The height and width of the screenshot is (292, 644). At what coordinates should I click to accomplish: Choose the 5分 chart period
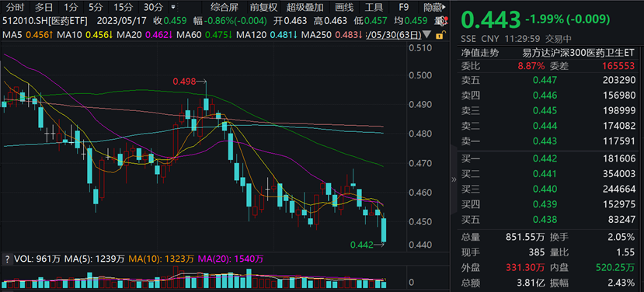coord(96,7)
